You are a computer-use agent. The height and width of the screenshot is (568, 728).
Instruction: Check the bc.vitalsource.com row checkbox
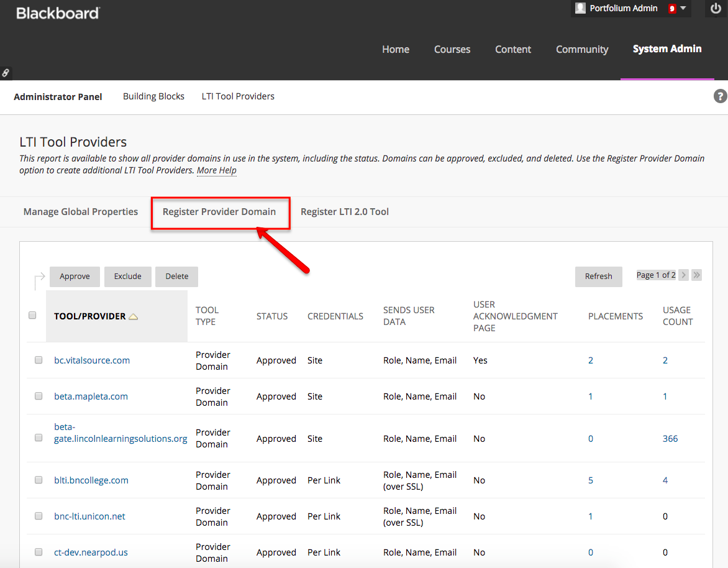tap(39, 360)
